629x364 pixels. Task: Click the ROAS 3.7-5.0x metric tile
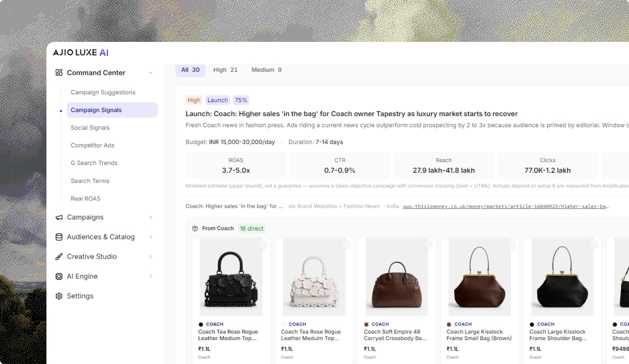point(236,166)
